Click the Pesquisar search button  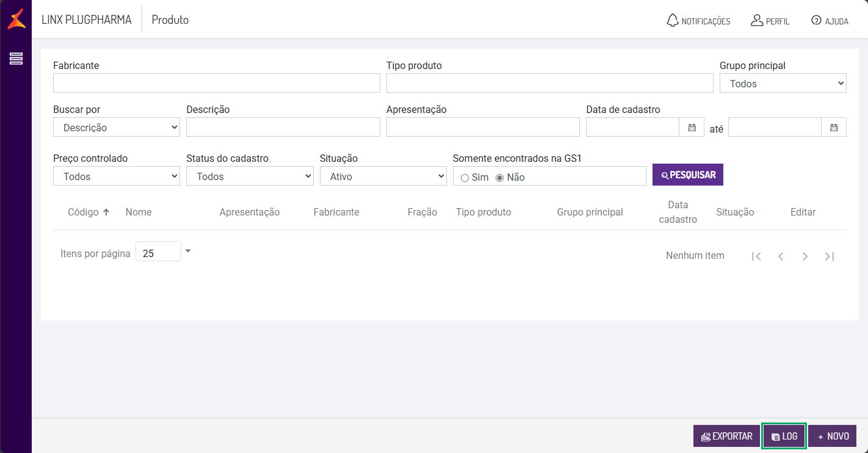tap(687, 175)
